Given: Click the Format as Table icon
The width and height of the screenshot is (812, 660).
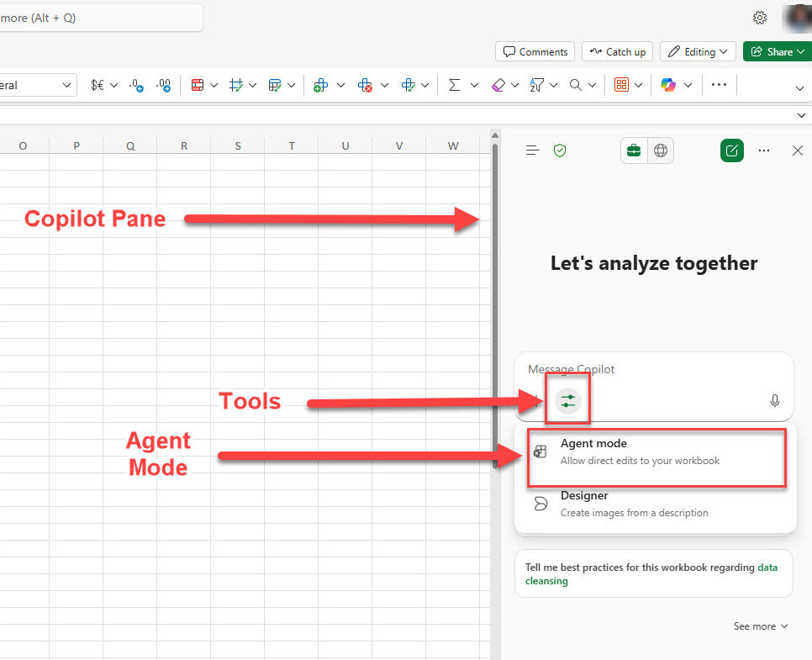Looking at the screenshot, I should click(236, 85).
